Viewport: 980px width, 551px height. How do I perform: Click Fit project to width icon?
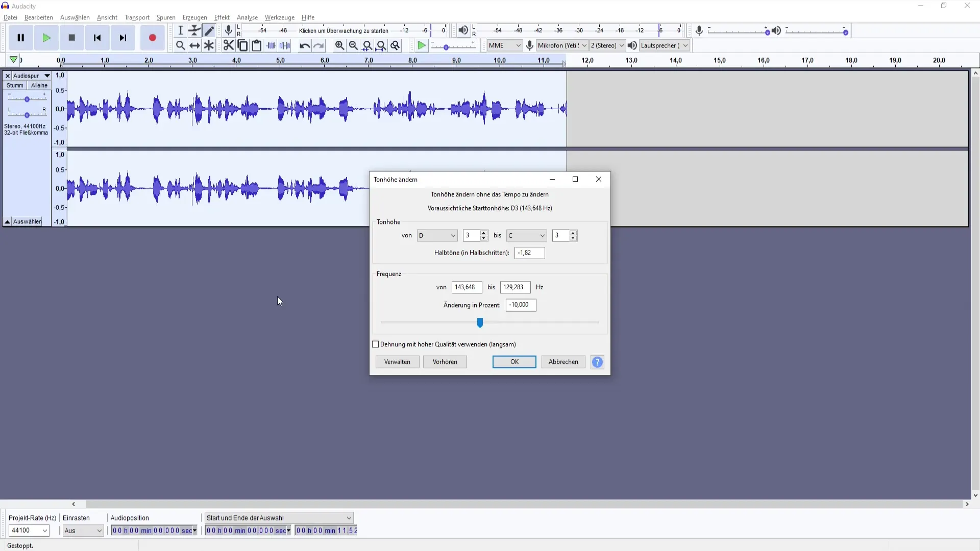[381, 45]
